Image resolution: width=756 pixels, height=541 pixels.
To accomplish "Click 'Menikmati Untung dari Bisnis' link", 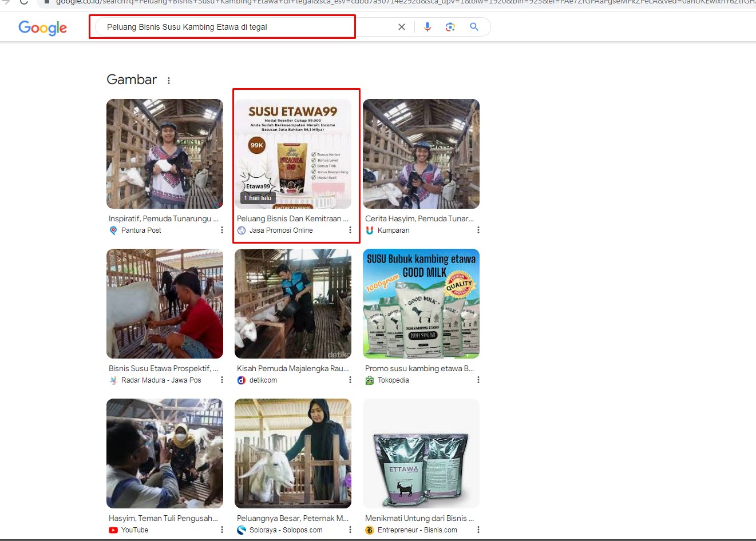I will (x=419, y=518).
